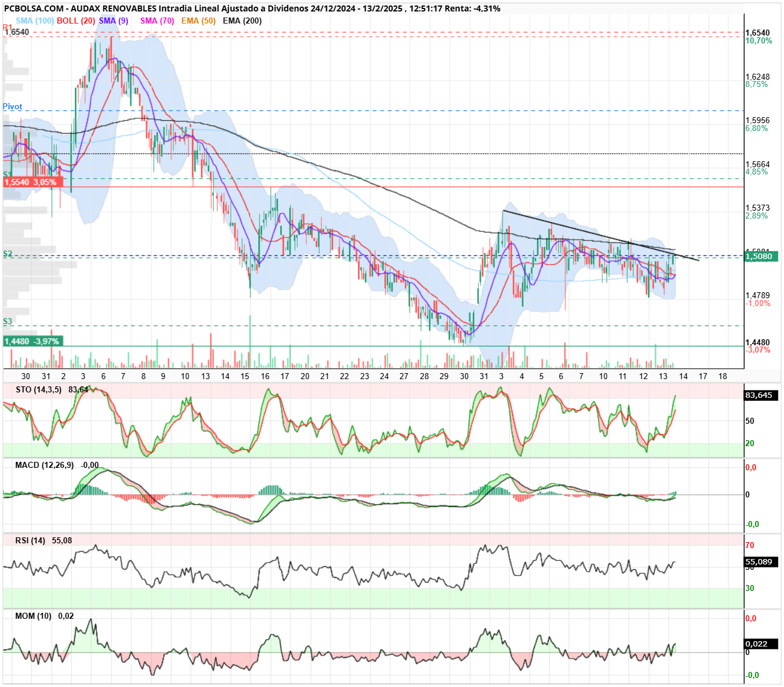Click the 55,089 RSI value box
The height and width of the screenshot is (687, 784).
coord(762,562)
